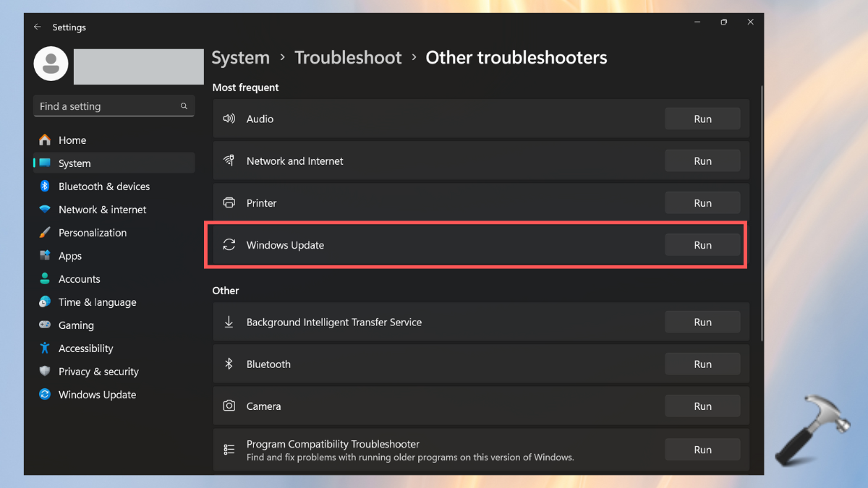Click the Program Compatibility list icon
868x488 pixels.
coord(229,450)
